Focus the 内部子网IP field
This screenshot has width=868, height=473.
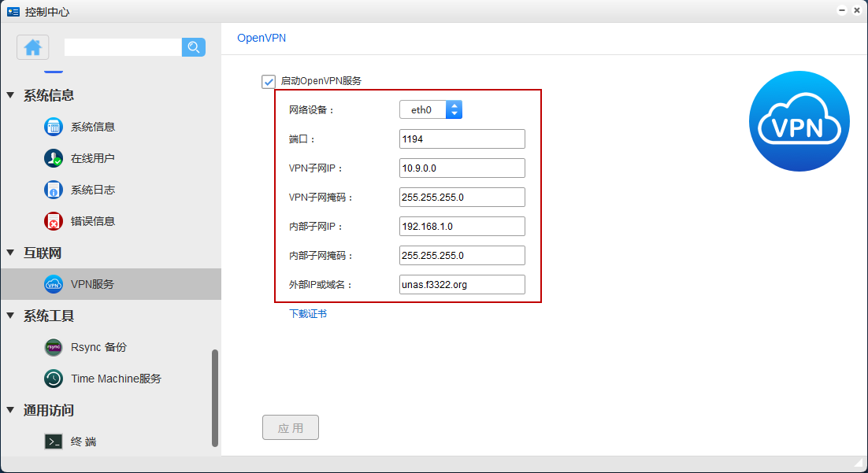[x=462, y=226]
